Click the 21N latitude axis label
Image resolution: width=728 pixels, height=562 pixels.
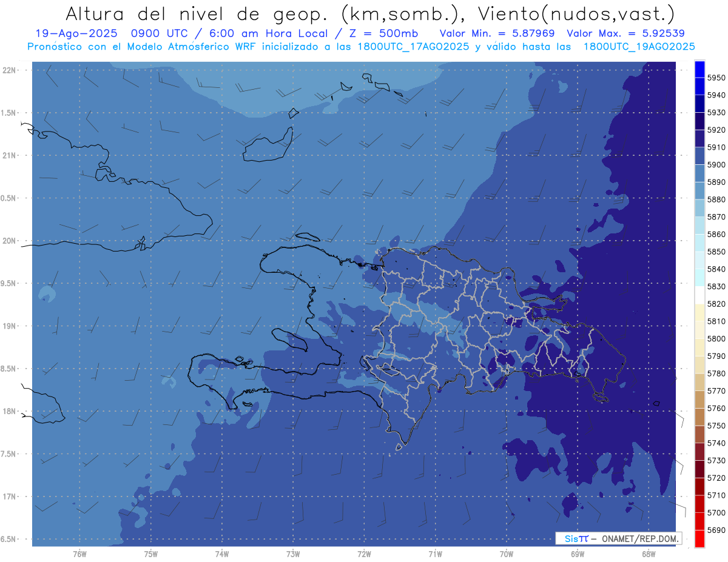tap(10, 156)
